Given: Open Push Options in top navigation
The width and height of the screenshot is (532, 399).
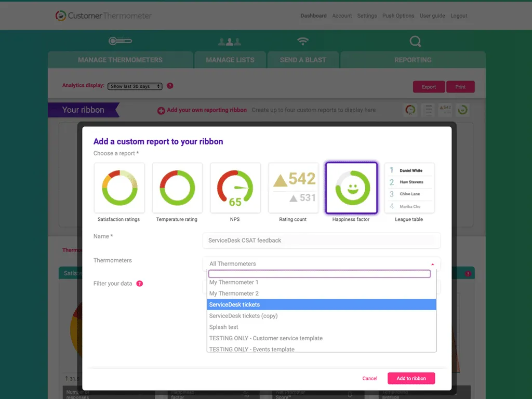Looking at the screenshot, I should (x=398, y=16).
